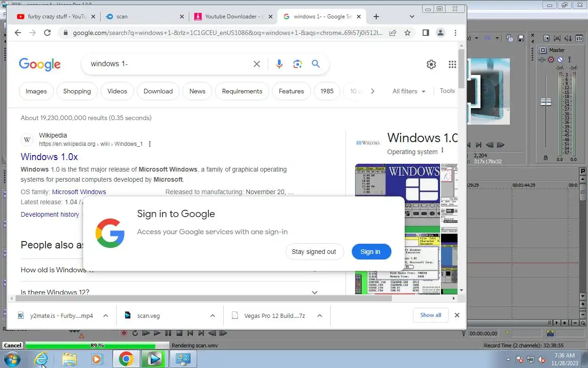Open Development history link
The height and width of the screenshot is (368, 588).
pos(50,214)
